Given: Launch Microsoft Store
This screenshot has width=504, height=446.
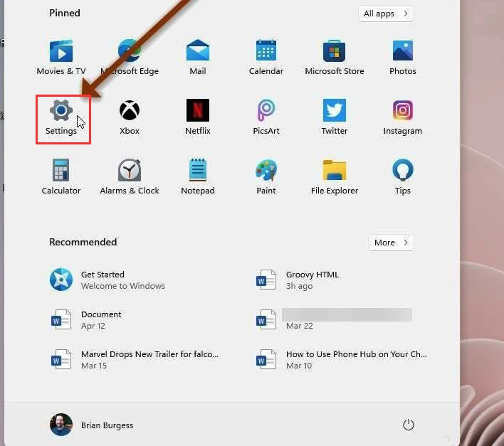Looking at the screenshot, I should tap(335, 58).
